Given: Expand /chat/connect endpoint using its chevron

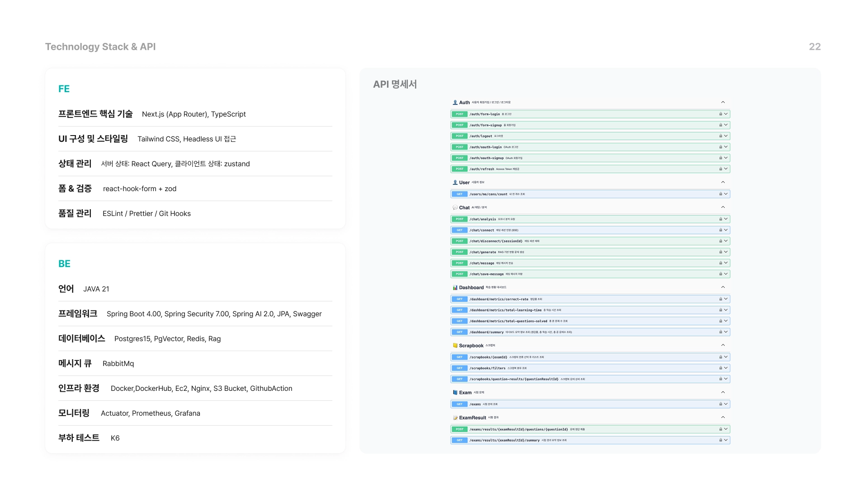Looking at the screenshot, I should coord(726,230).
